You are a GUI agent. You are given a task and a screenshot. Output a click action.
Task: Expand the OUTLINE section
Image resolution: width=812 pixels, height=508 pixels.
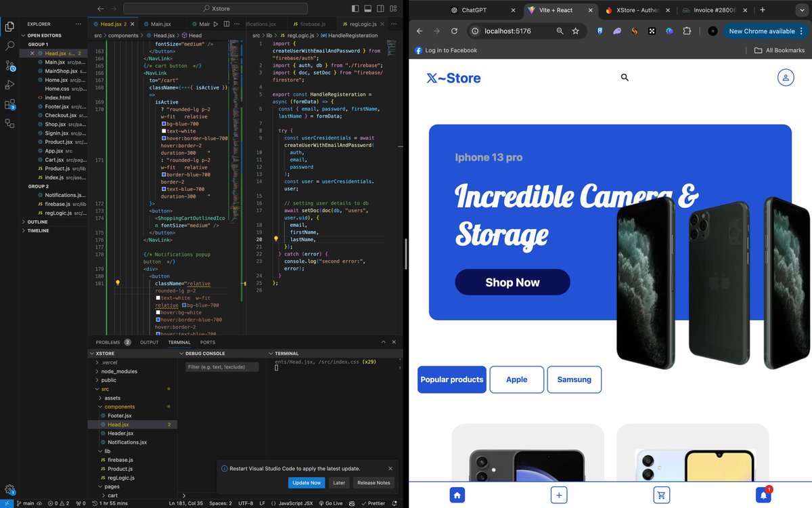coord(53,221)
